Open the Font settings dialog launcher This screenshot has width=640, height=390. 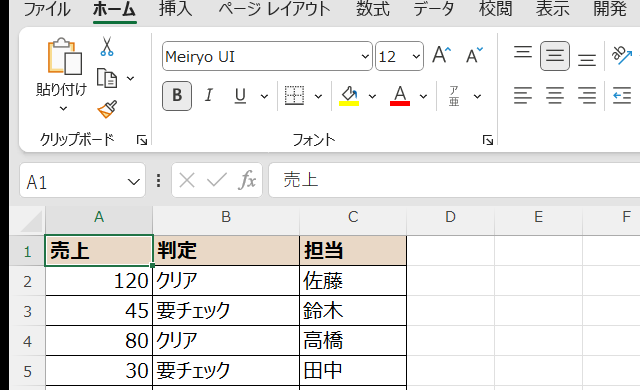pyautogui.click(x=487, y=141)
